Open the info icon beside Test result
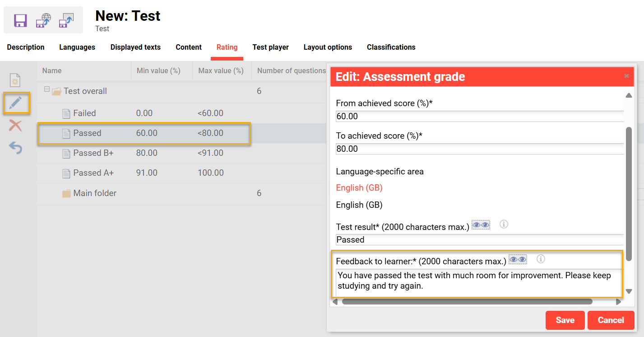The height and width of the screenshot is (337, 644). (x=504, y=224)
